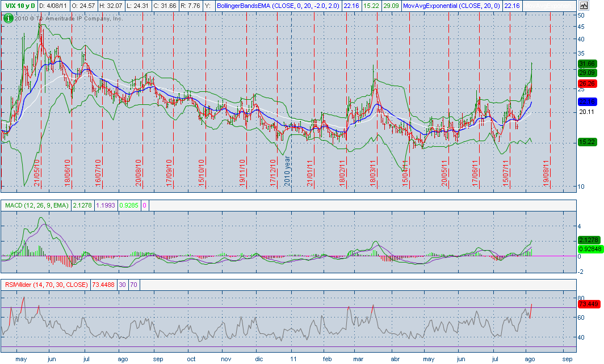Click the Bollinger upper band value 29.09 in header
The width and height of the screenshot is (604, 364).
coord(391,6)
